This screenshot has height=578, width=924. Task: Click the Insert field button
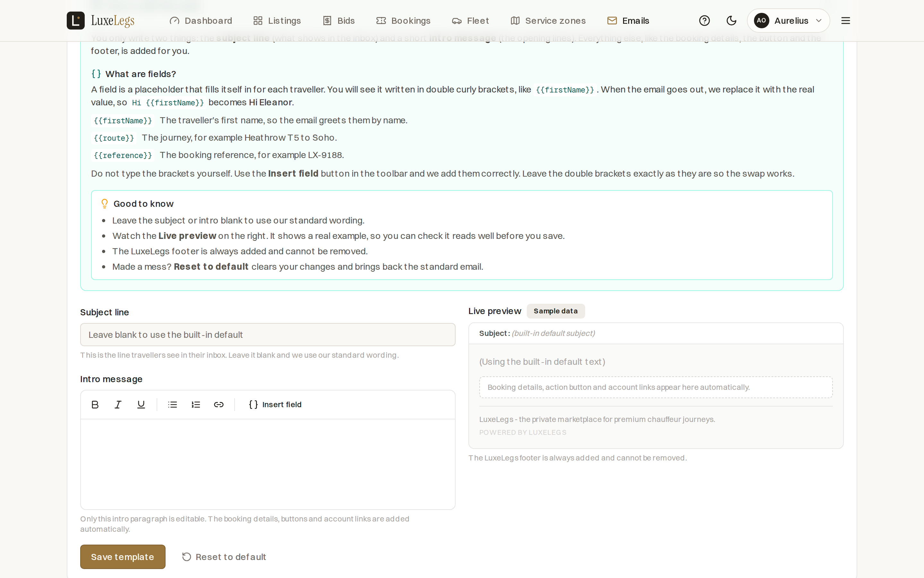click(x=275, y=405)
